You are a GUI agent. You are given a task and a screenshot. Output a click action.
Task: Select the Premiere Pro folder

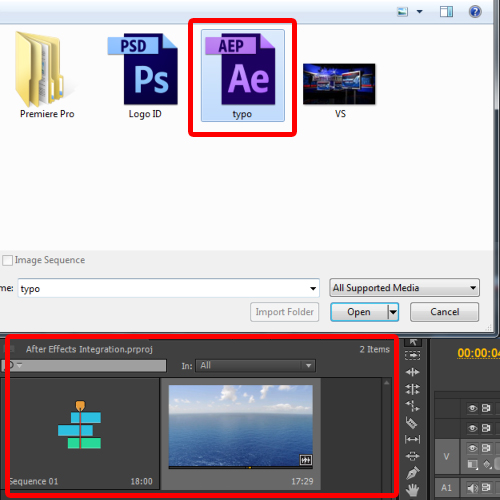pos(47,75)
